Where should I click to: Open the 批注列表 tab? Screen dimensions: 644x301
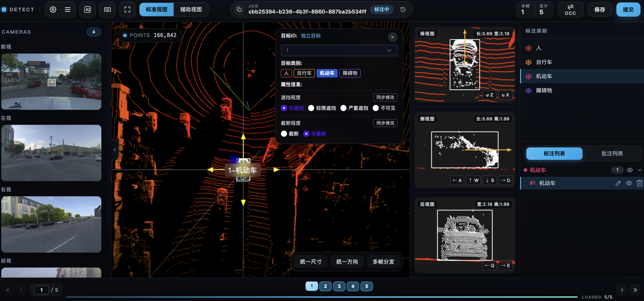tap(612, 154)
